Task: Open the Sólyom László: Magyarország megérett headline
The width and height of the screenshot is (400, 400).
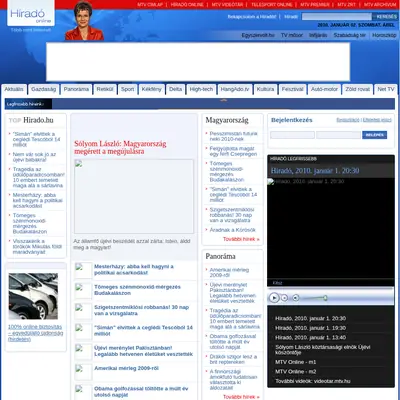Action: click(120, 148)
